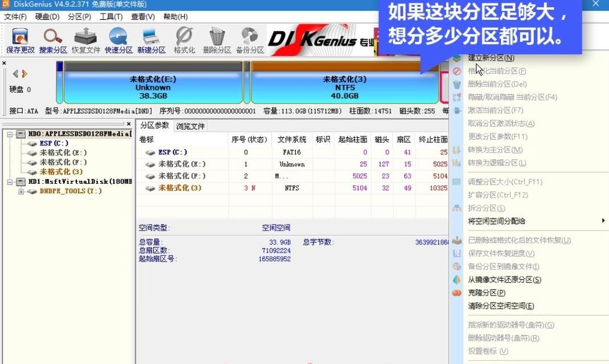The height and width of the screenshot is (364, 609).
Task: Choose 备份分区到镜像文件(I) in the context menu
Action: tap(503, 267)
